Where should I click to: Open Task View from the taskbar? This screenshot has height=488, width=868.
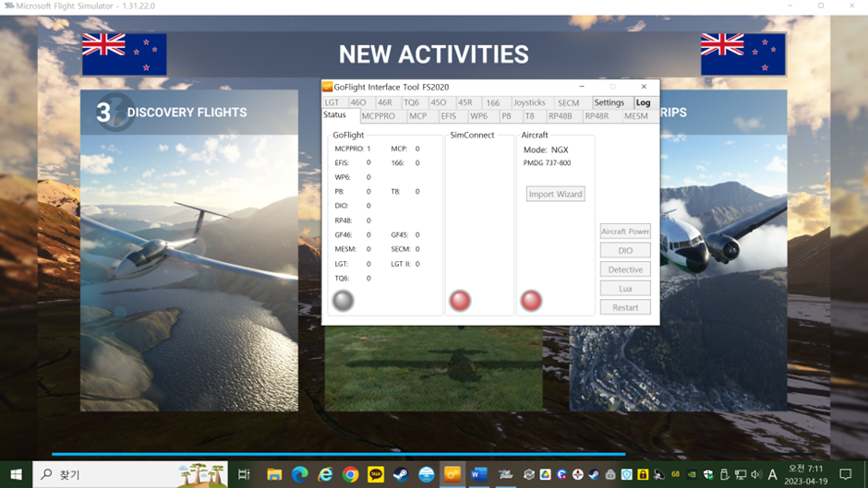point(244,475)
